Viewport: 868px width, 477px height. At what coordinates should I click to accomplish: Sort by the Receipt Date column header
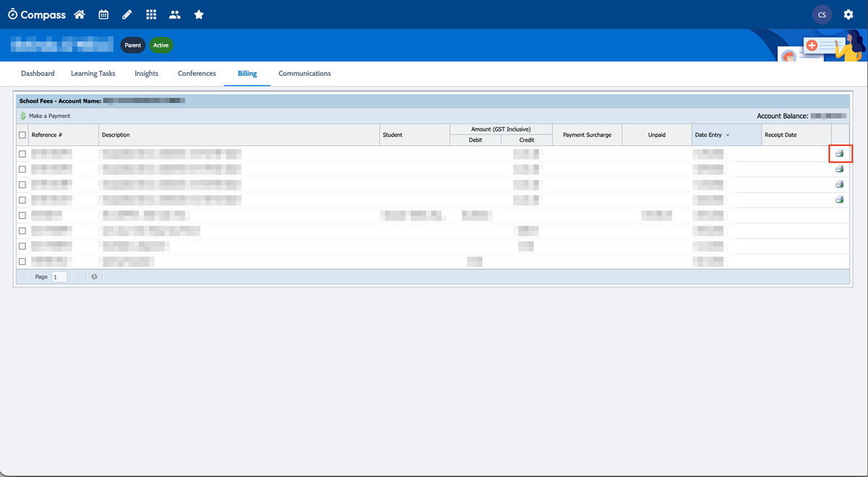click(796, 135)
